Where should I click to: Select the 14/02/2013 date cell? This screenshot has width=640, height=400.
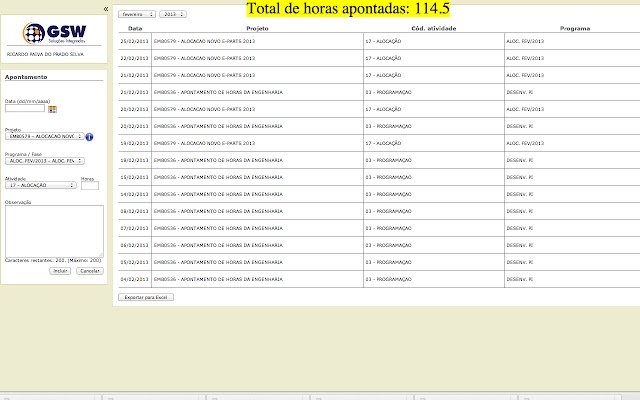135,194
